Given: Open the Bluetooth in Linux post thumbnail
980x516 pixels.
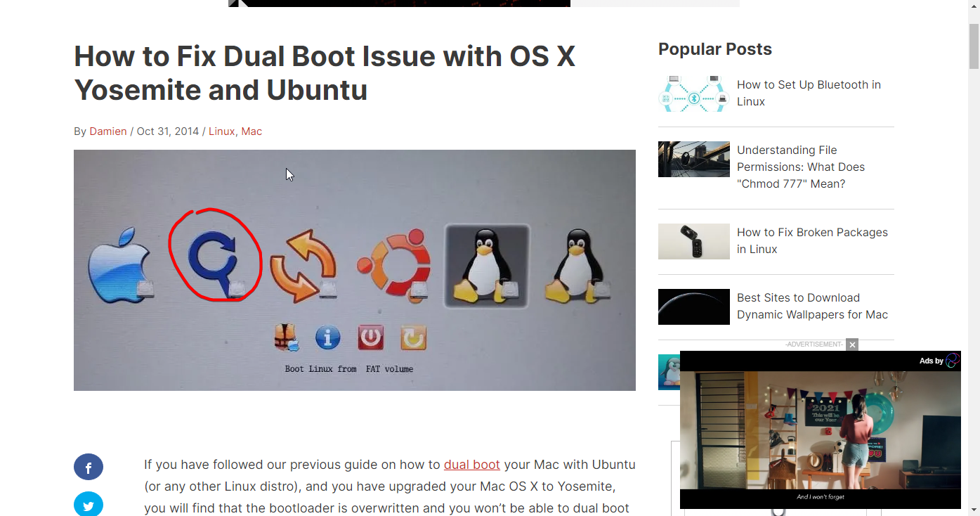Looking at the screenshot, I should click(694, 93).
